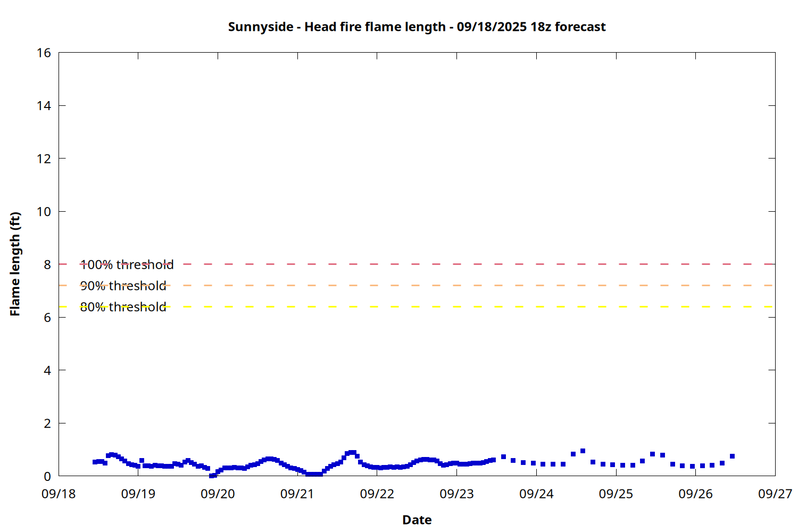The height and width of the screenshot is (532, 798).
Task: Click the '100% threshold' label
Action: point(127,264)
